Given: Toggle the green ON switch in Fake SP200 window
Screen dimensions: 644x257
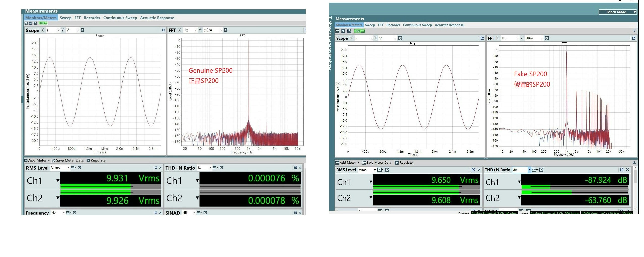Looking at the screenshot, I should point(359,31).
